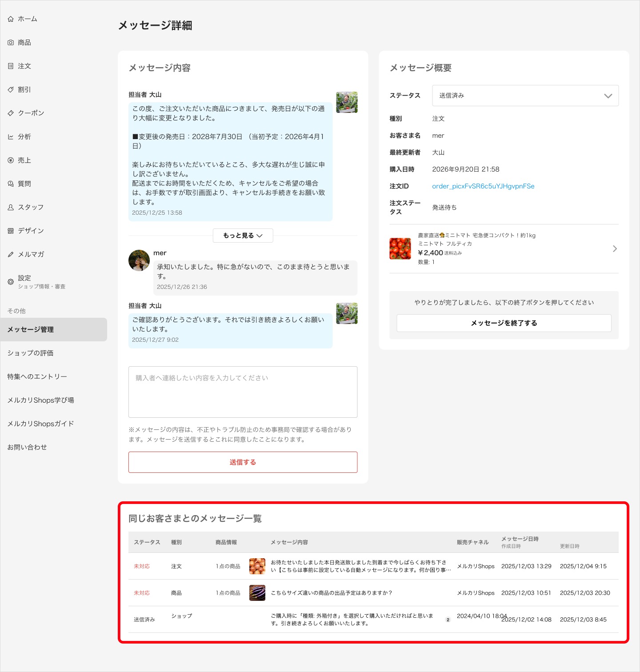Focus the buyer message input text area

point(243,392)
